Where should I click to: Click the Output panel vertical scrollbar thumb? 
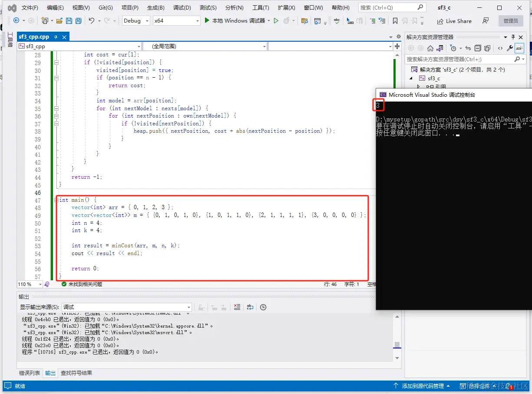(x=397, y=345)
